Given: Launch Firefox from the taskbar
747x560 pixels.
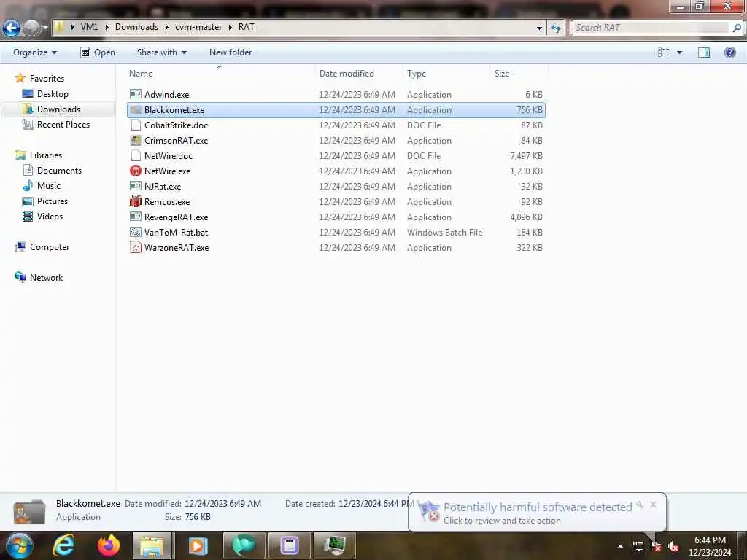Looking at the screenshot, I should pos(109,545).
